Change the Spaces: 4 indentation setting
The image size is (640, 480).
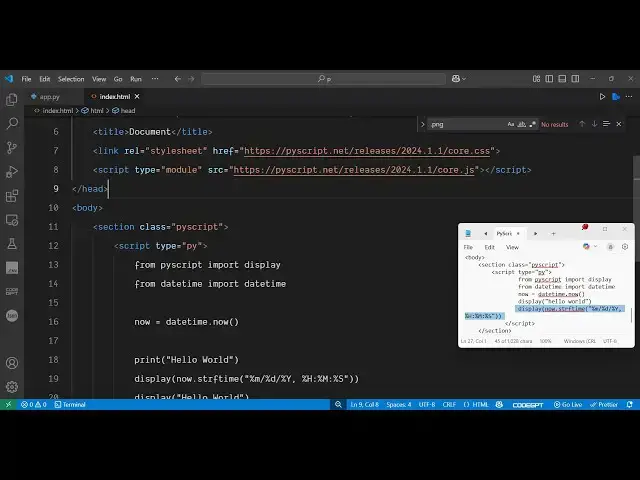click(x=399, y=404)
